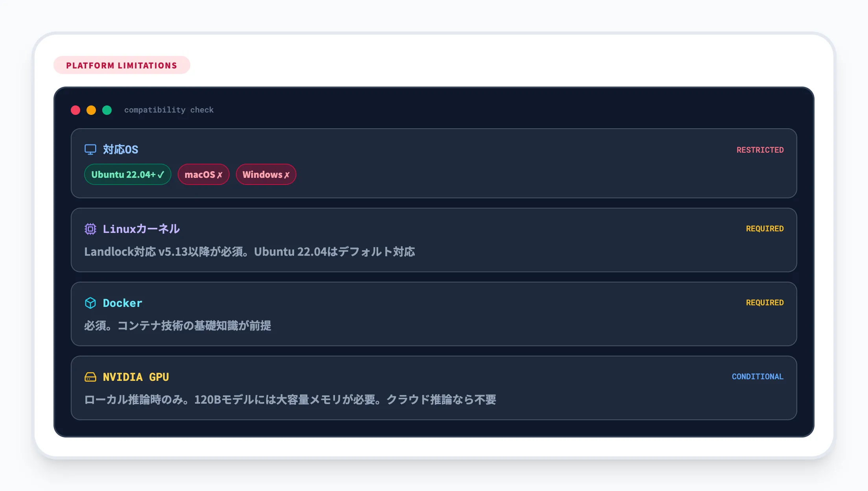The height and width of the screenshot is (491, 868).
Task: Click the CONDITIONAL label on the GPU card
Action: click(x=757, y=377)
